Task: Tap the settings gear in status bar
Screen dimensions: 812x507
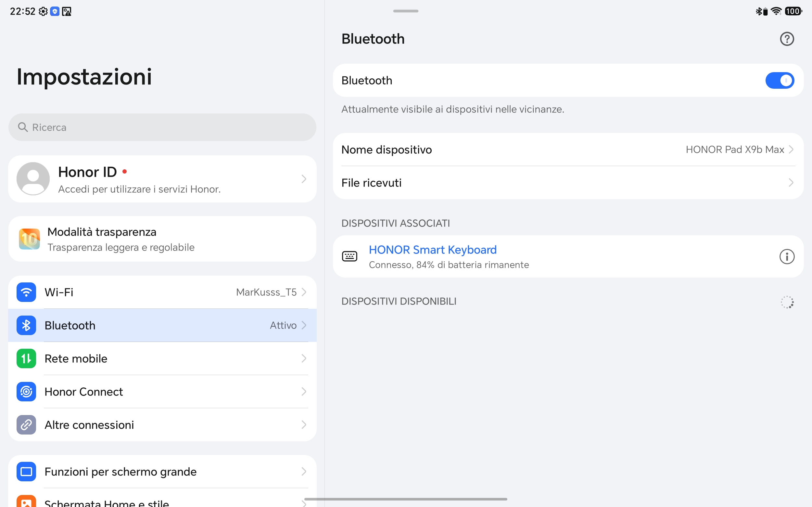Action: 43,11
